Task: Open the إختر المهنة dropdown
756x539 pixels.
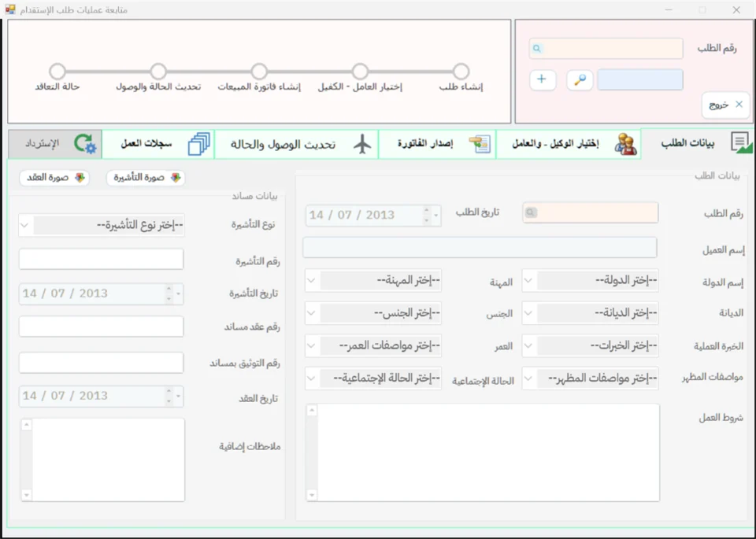Action: (373, 281)
